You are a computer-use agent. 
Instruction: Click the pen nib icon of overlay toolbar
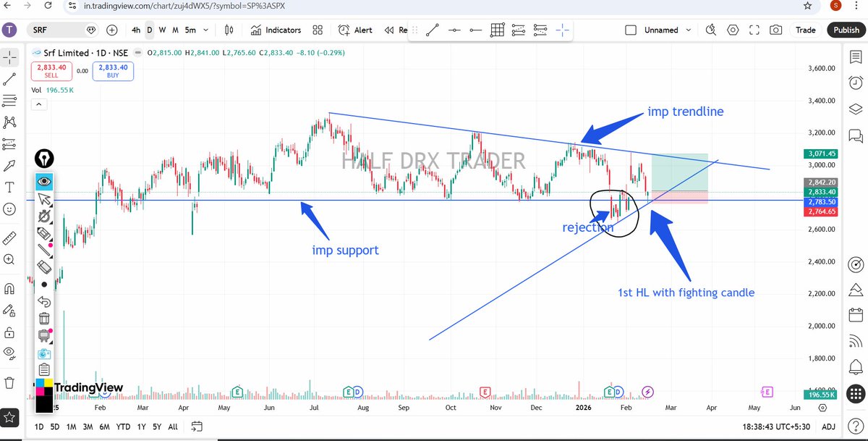click(x=44, y=159)
